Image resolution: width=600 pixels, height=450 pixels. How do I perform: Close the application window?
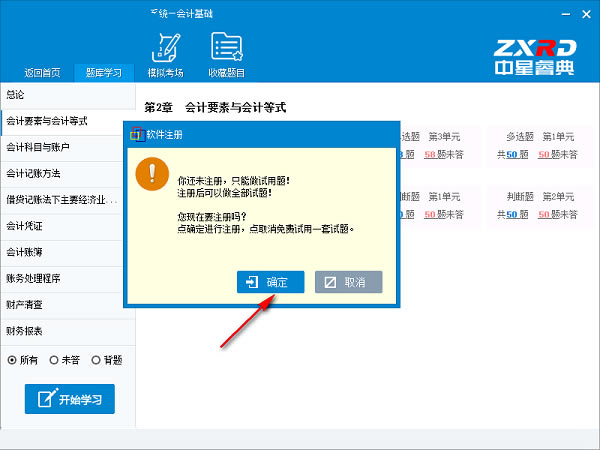point(586,14)
